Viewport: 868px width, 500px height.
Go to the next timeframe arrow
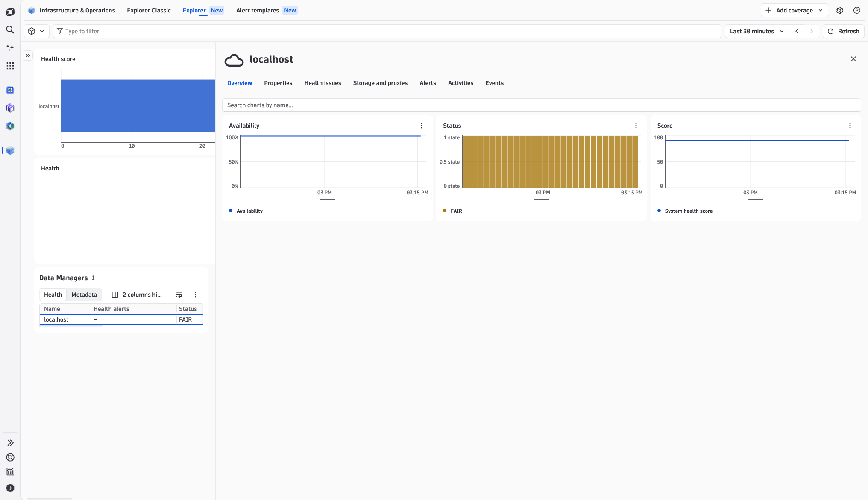[x=812, y=31]
